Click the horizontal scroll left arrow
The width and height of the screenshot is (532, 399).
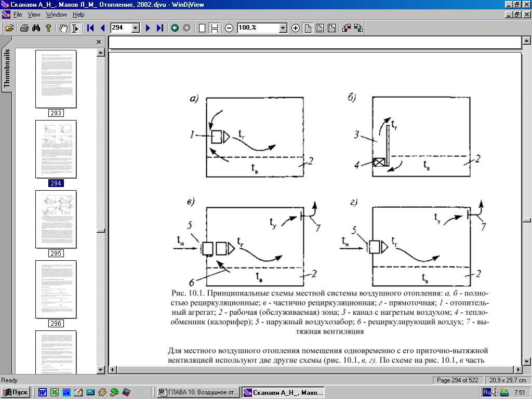[x=113, y=369]
